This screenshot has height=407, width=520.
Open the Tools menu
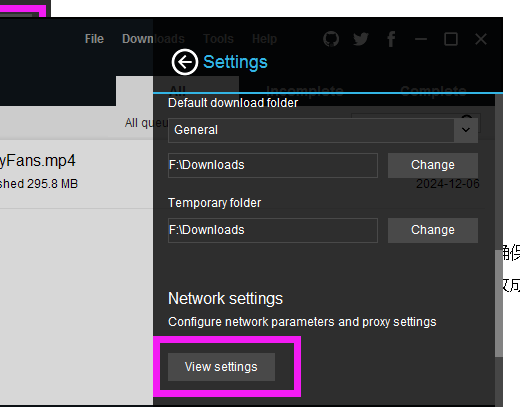pos(218,39)
